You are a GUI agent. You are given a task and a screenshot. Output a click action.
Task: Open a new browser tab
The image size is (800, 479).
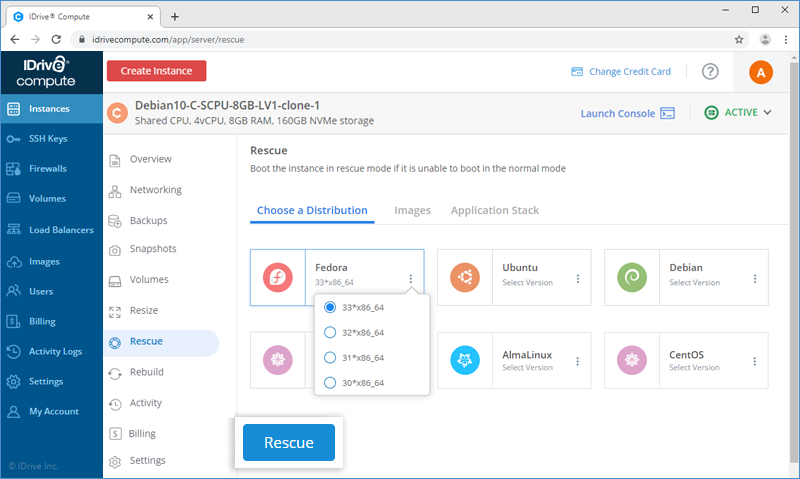(x=174, y=17)
